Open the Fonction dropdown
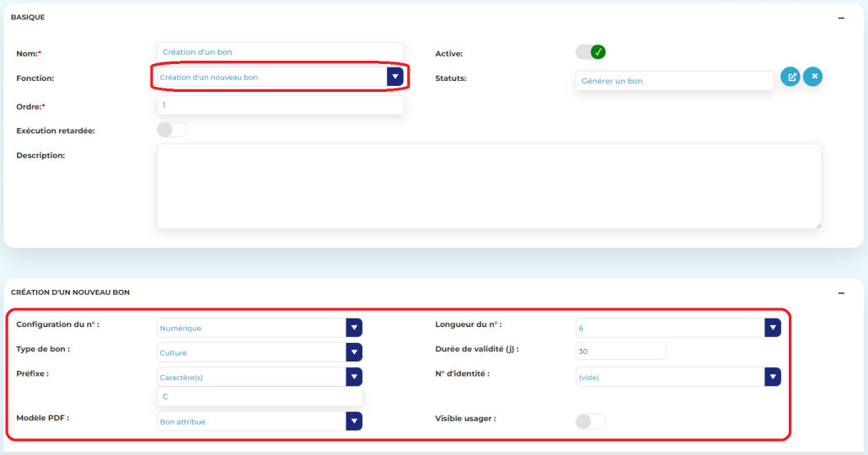The height and width of the screenshot is (455, 868). [x=394, y=77]
